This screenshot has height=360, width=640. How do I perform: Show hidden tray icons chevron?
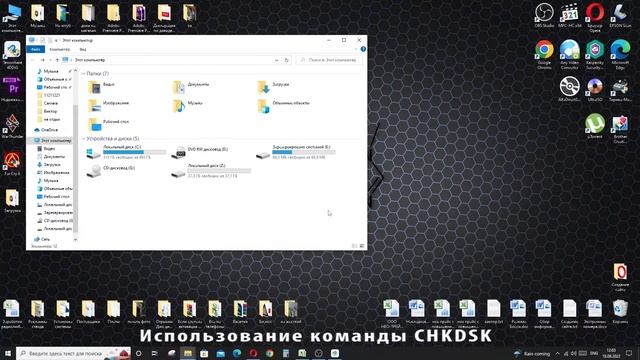click(x=558, y=353)
